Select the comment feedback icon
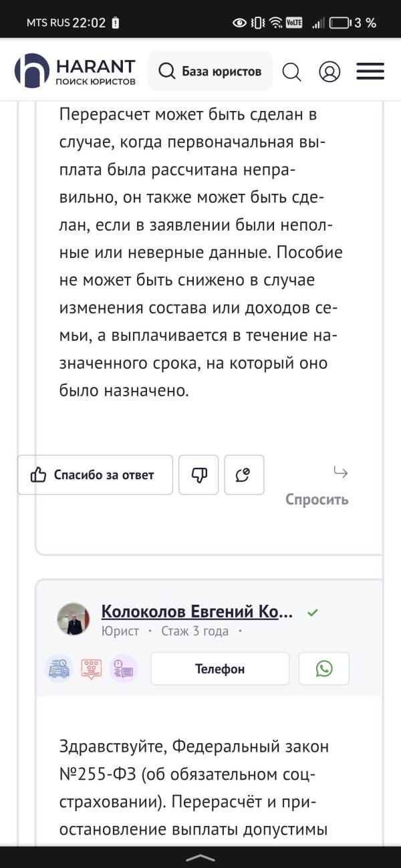 pos(244,474)
